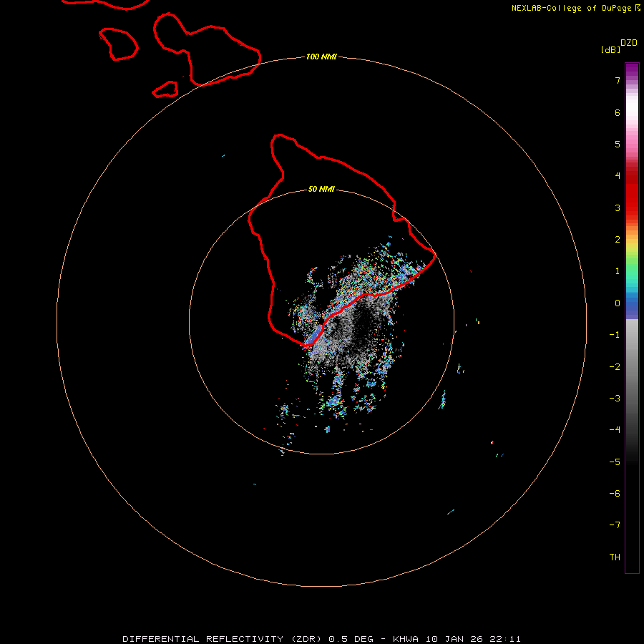Pick the blue zero-dB segment of color bar

(632, 305)
